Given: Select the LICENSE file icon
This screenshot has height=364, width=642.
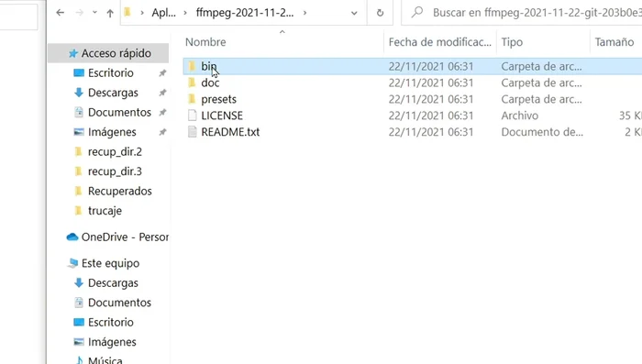Looking at the screenshot, I should point(192,116).
